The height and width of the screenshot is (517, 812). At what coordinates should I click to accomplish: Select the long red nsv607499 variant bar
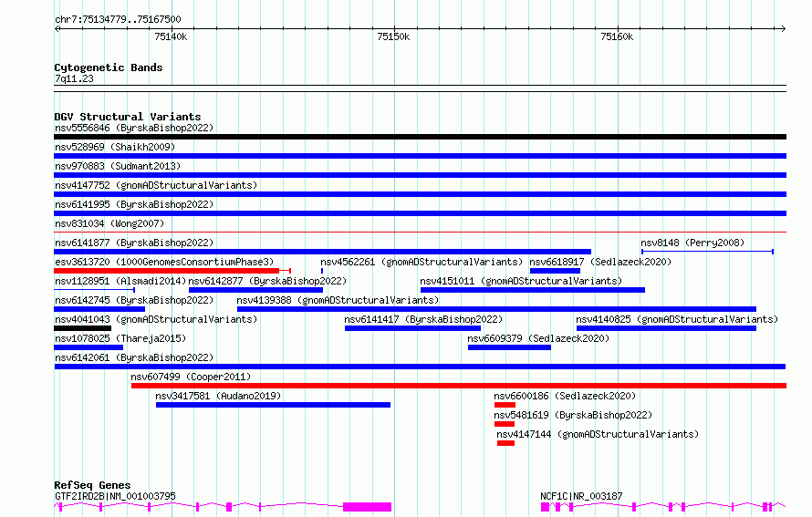pos(459,386)
